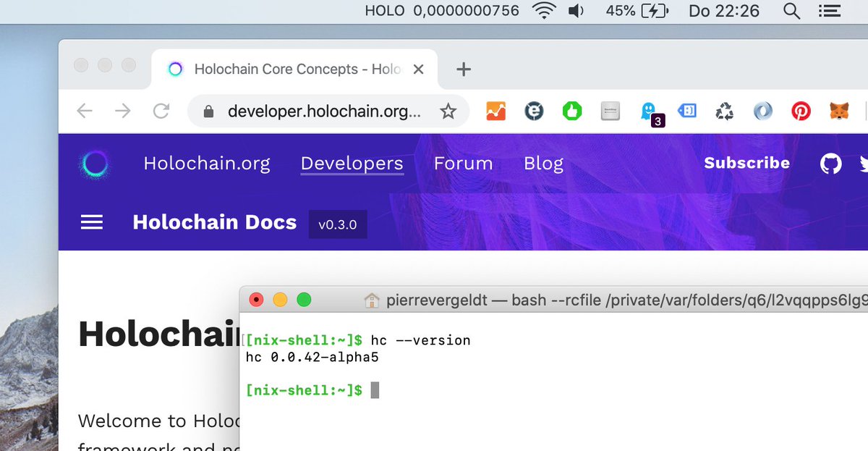Click the green thumbs-up extension icon
The width and height of the screenshot is (868, 451).
(572, 111)
